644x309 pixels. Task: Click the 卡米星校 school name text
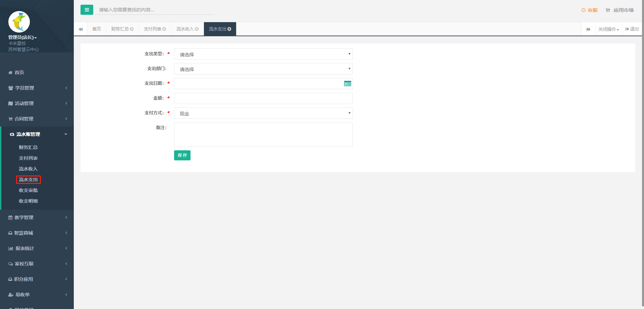point(17,44)
